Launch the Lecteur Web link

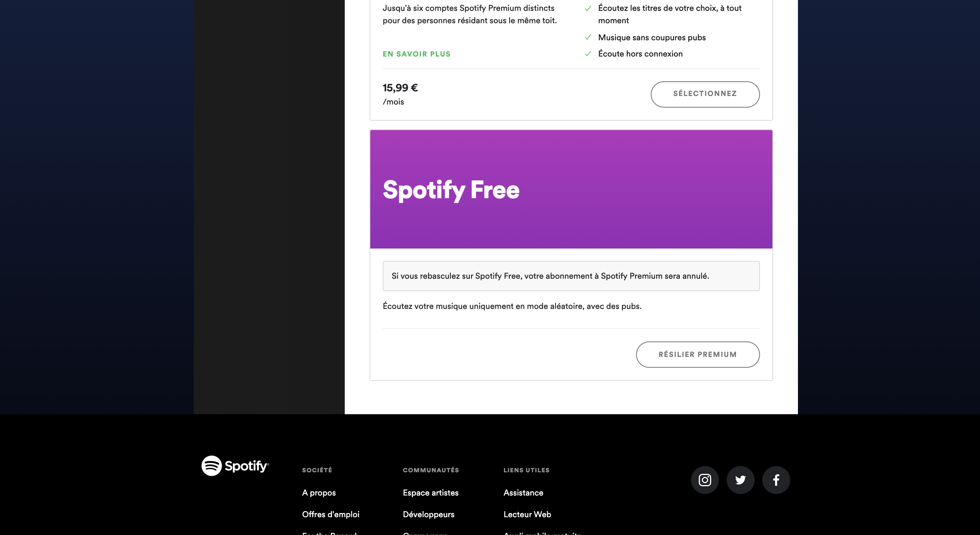pos(527,514)
